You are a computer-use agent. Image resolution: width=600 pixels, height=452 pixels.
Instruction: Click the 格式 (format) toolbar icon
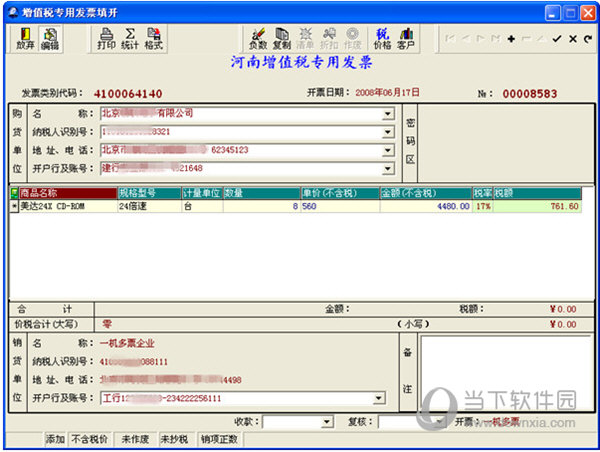[x=153, y=39]
